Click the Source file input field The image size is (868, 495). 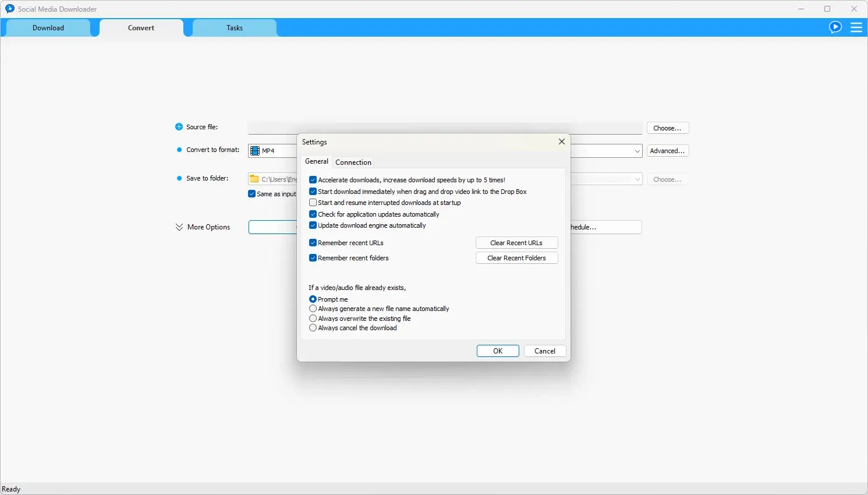[x=445, y=128]
